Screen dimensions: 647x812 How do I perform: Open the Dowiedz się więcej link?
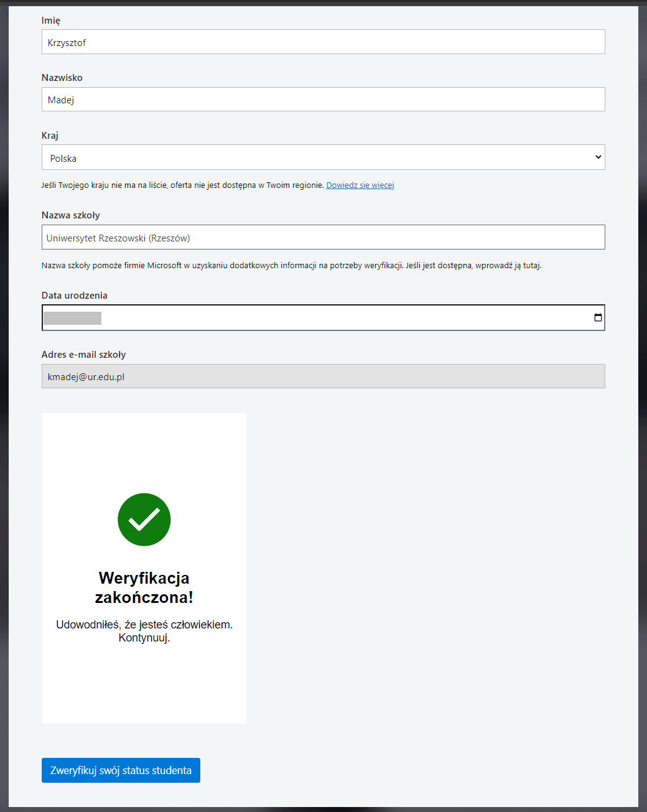point(360,185)
